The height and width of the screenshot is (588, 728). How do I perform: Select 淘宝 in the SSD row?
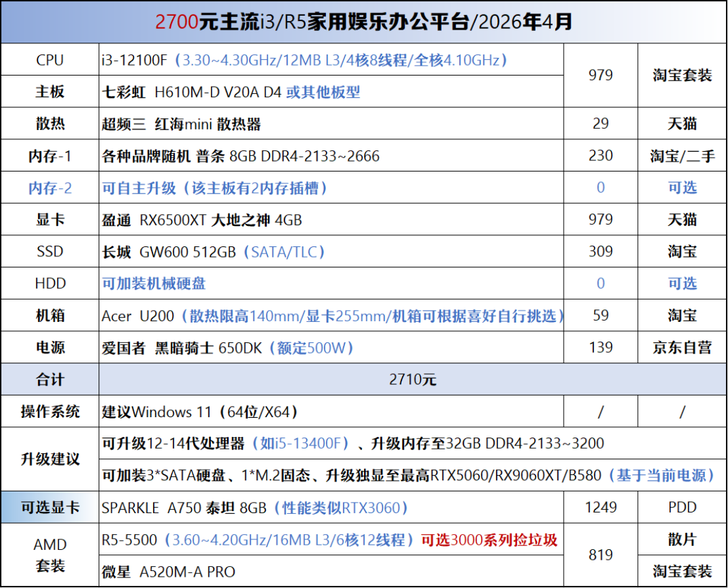tap(682, 252)
